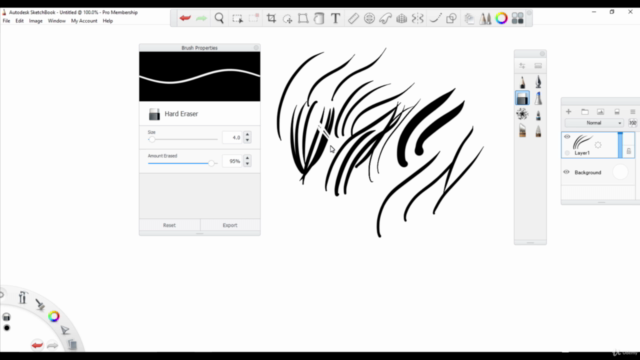Open the Image menu
The height and width of the screenshot is (360, 640).
[x=36, y=21]
